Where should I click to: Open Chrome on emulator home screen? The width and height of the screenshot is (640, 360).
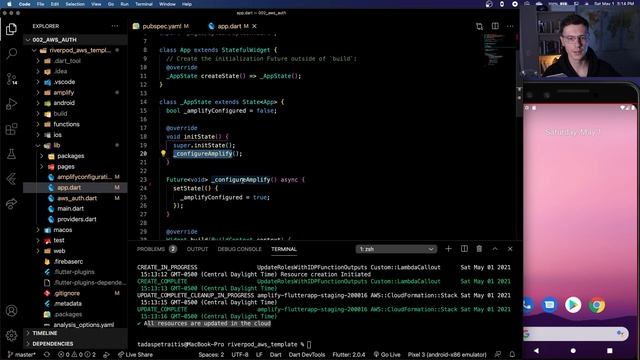pyautogui.click(x=597, y=305)
